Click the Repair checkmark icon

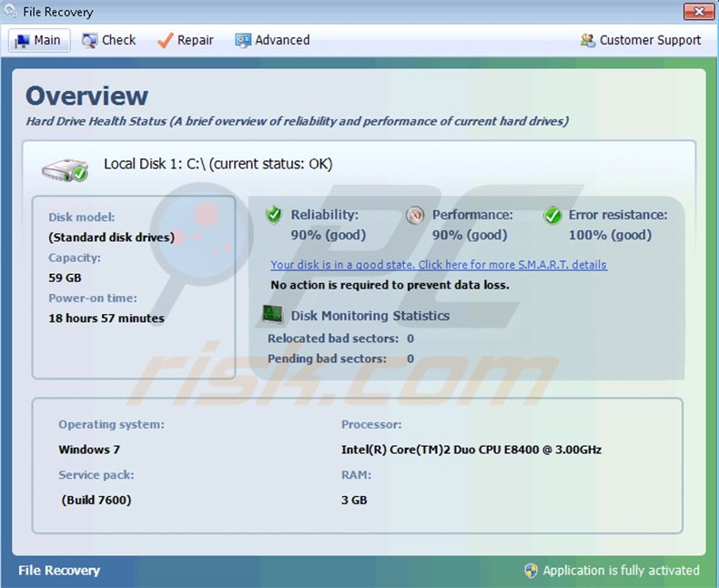click(x=165, y=40)
